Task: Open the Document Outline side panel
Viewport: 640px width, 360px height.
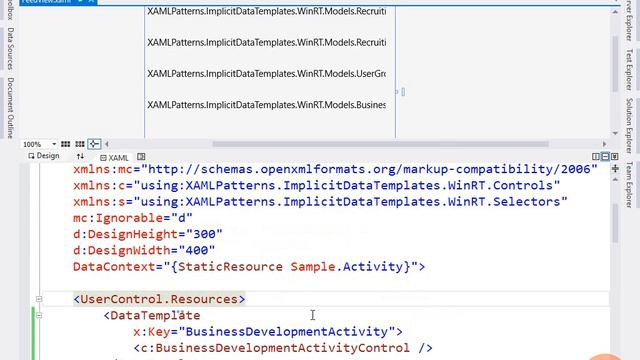Action: 10,108
